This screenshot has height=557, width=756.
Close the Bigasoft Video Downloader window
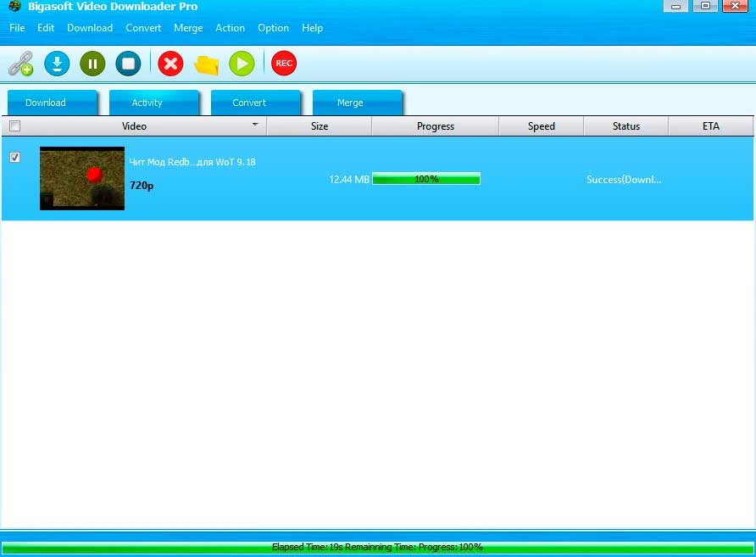[736, 6]
